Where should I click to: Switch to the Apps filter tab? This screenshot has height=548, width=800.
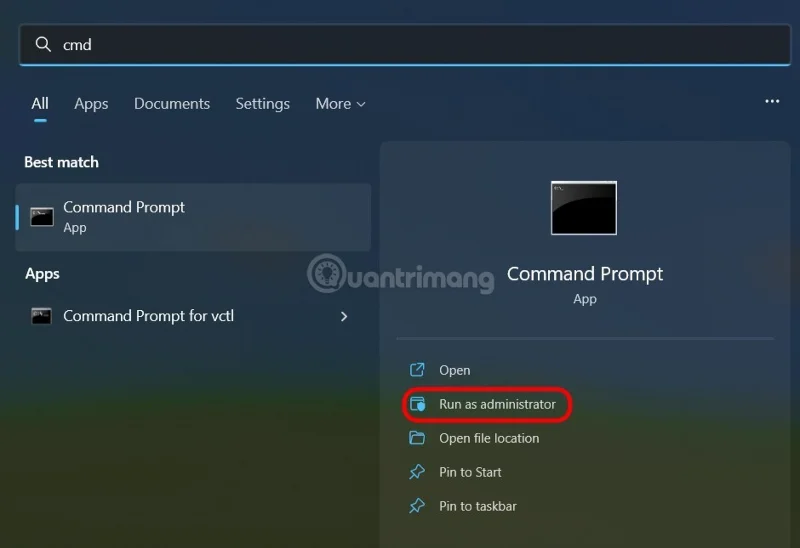(91, 104)
